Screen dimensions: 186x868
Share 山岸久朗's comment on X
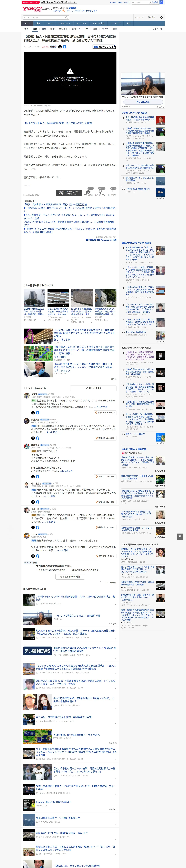[x=33, y=438]
